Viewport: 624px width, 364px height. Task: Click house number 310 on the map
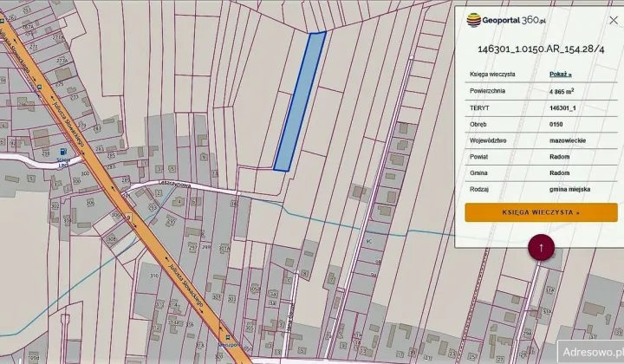pyautogui.click(x=154, y=276)
